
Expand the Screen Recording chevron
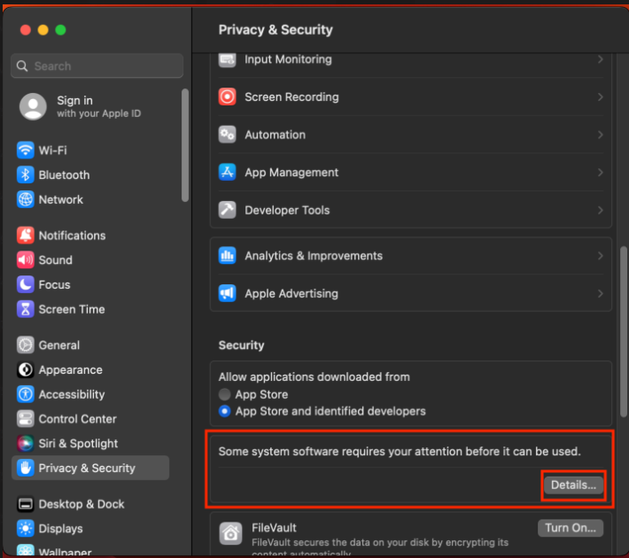click(600, 97)
